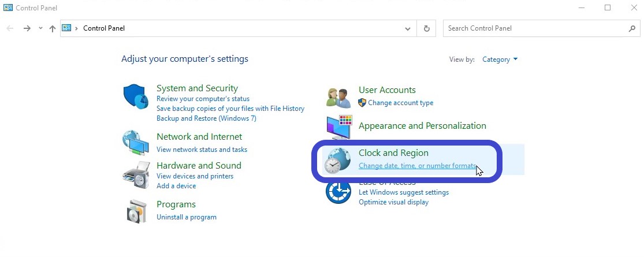644x257 pixels.
Task: Go up one level with Up arrow
Action: pyautogui.click(x=52, y=28)
